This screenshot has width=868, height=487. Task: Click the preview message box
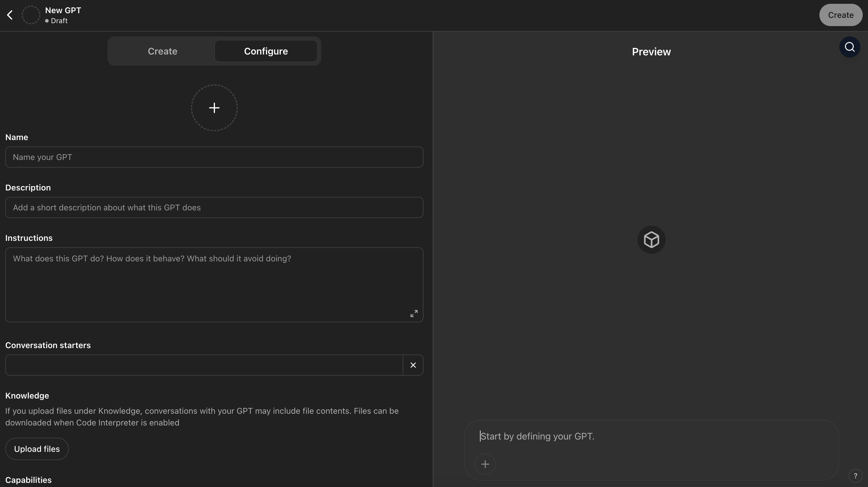pyautogui.click(x=651, y=436)
